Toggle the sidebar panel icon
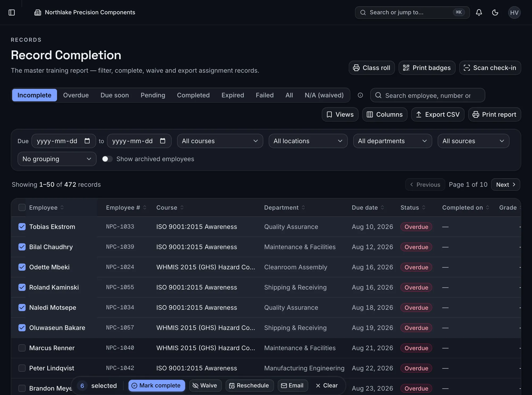This screenshot has width=532, height=395. (x=12, y=12)
